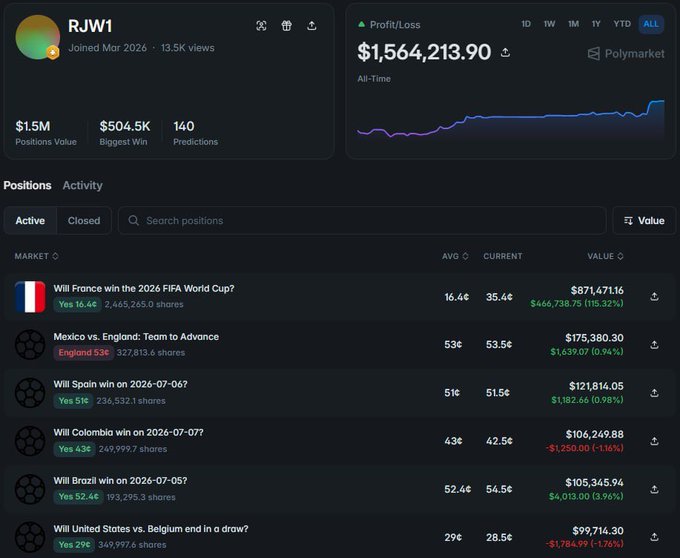Share the Spain win position
680x558 pixels.
[x=654, y=393]
